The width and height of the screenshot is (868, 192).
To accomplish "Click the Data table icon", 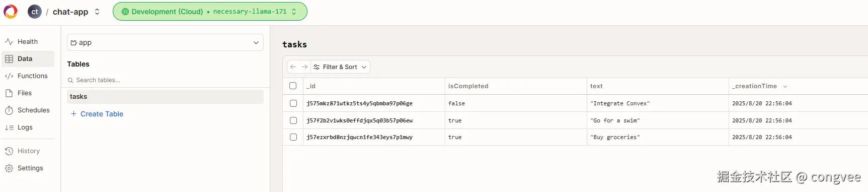I will click(x=9, y=59).
